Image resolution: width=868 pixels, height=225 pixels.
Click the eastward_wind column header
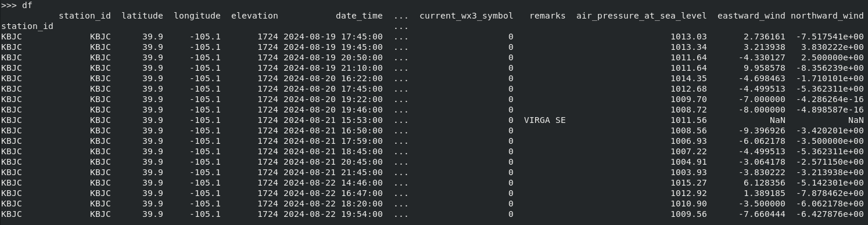[x=751, y=16]
